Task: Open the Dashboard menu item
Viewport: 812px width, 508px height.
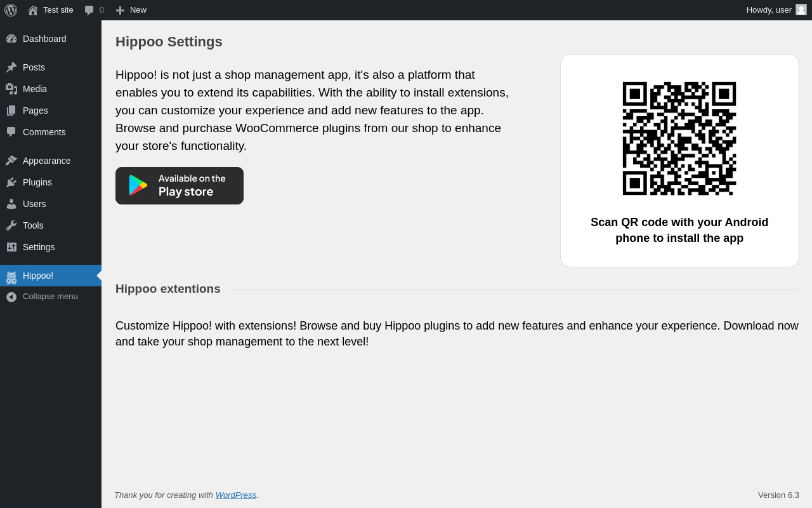Action: pos(51,39)
